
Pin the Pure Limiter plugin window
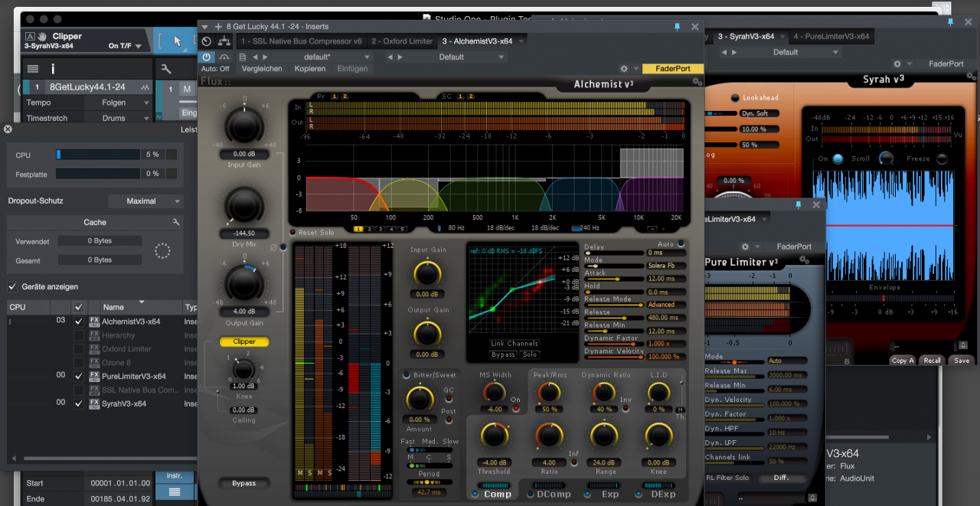pos(799,205)
